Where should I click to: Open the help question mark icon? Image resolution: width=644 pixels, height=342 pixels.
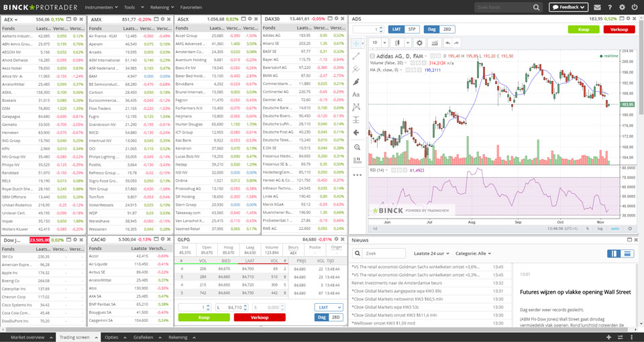pyautogui.click(x=610, y=7)
